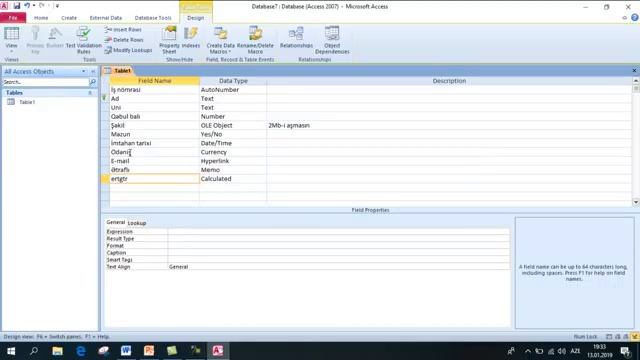Viewport: 640px width, 360px height.
Task: Click the Currency data type cell
Action: click(x=233, y=152)
